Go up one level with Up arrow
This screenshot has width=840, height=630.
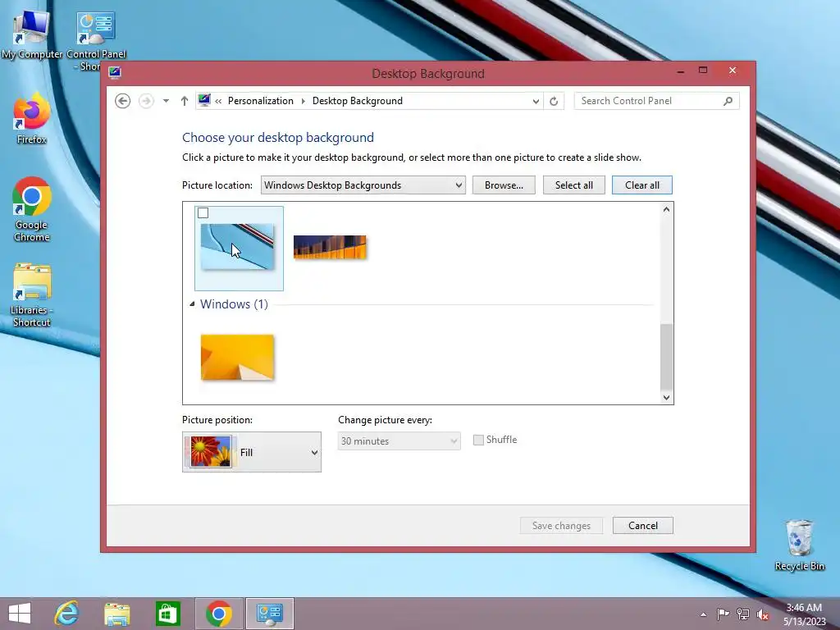tap(185, 101)
